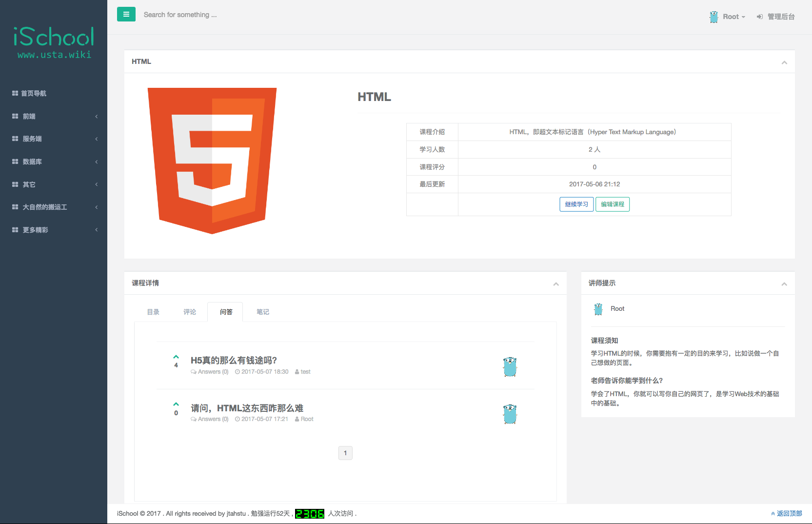The image size is (812, 524).
Task: Switch to the 目录 tab
Action: pos(153,312)
